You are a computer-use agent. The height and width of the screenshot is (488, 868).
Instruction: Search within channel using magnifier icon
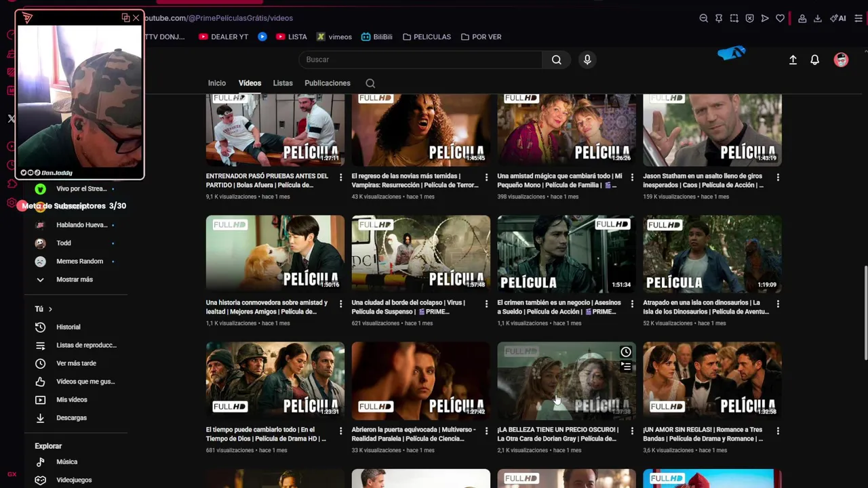click(x=370, y=83)
